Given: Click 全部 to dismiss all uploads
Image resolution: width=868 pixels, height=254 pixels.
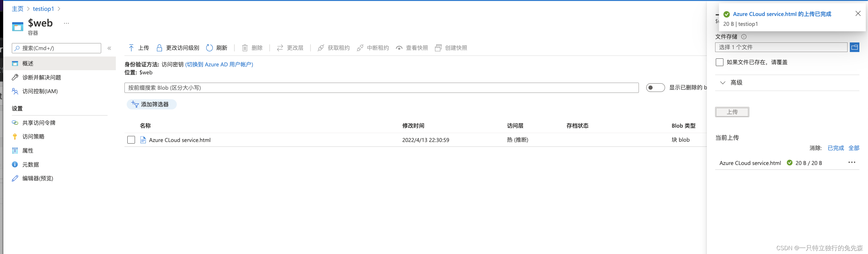Looking at the screenshot, I should coord(854,148).
